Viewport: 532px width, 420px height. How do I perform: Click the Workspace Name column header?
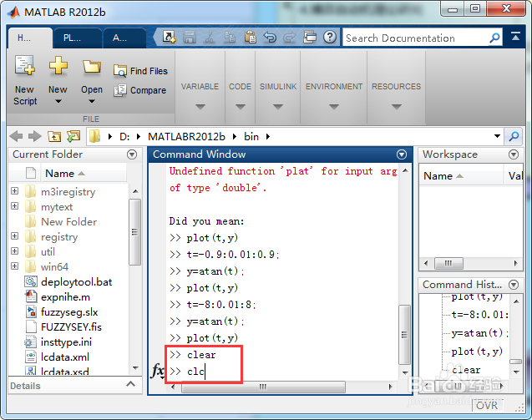coord(461,175)
